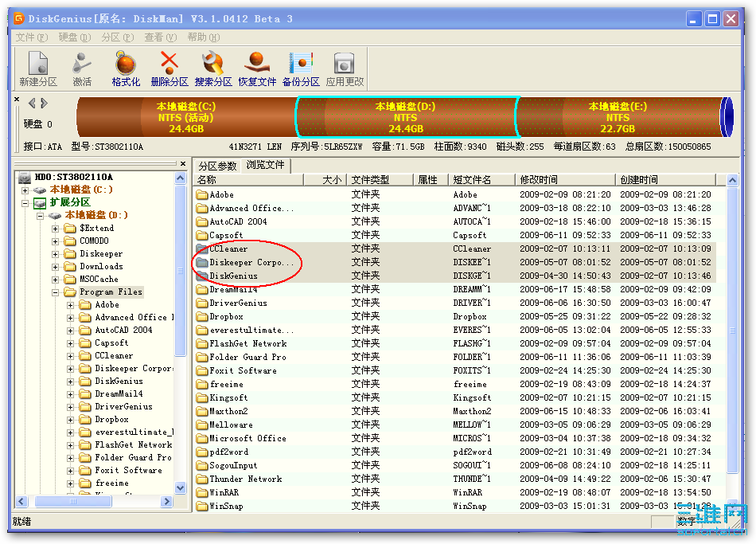Sort by the 短文件名 column header
The image size is (756, 544).
481,180
